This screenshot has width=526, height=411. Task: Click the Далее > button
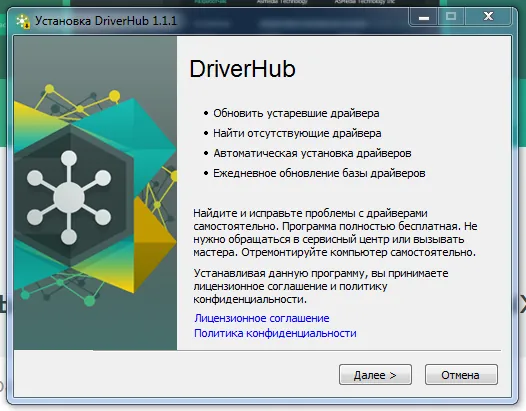coord(375,374)
